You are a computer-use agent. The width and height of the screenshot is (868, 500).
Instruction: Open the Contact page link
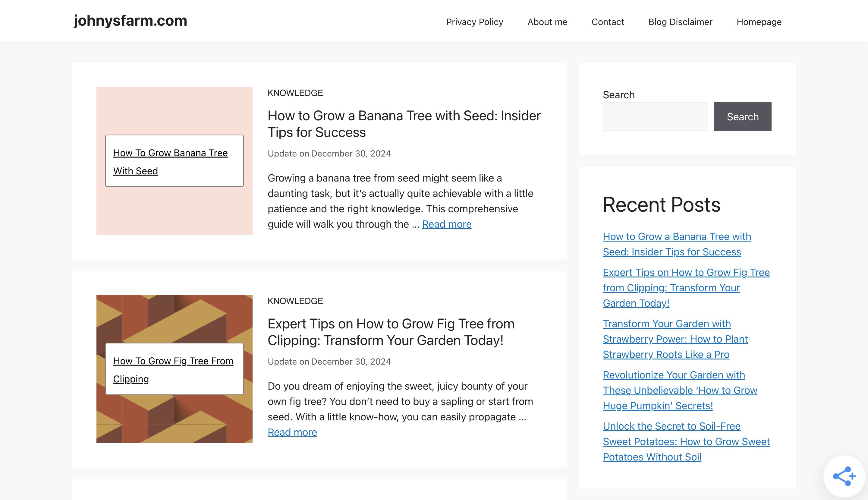pyautogui.click(x=608, y=22)
